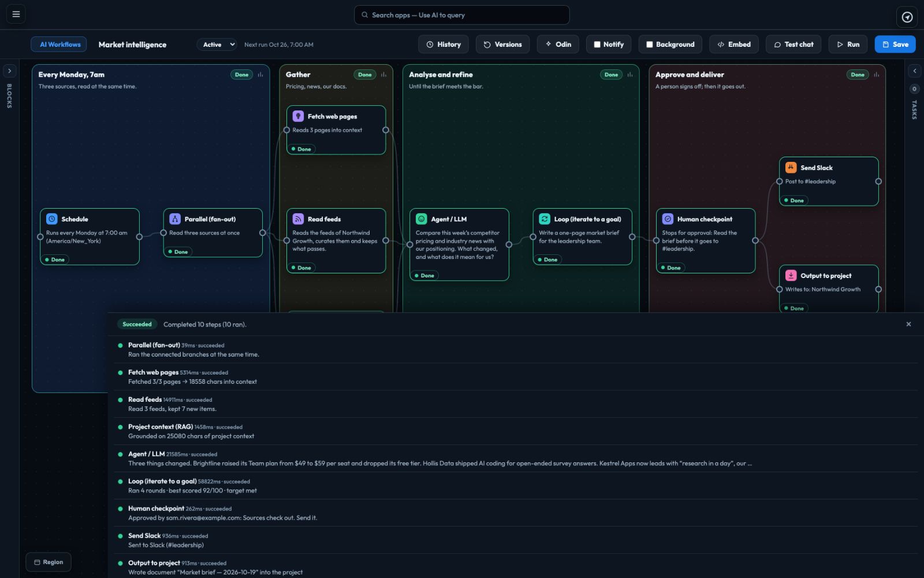
Task: Click the Schedule node clock icon
Action: tap(52, 219)
